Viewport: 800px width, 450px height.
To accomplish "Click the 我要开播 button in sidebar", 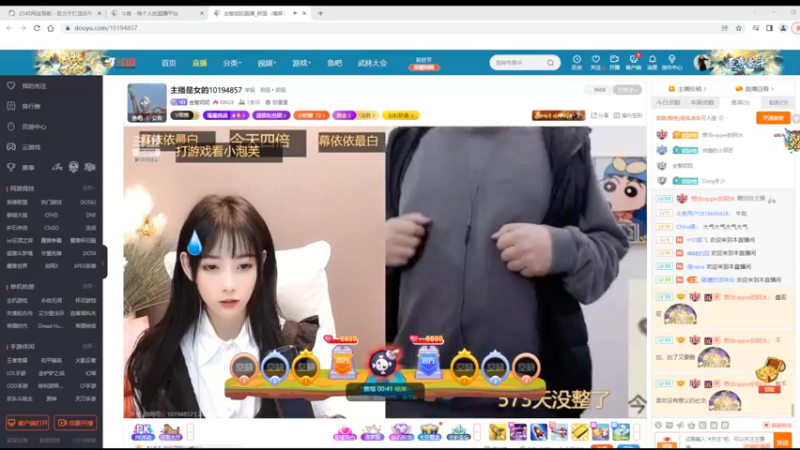I will click(x=76, y=423).
